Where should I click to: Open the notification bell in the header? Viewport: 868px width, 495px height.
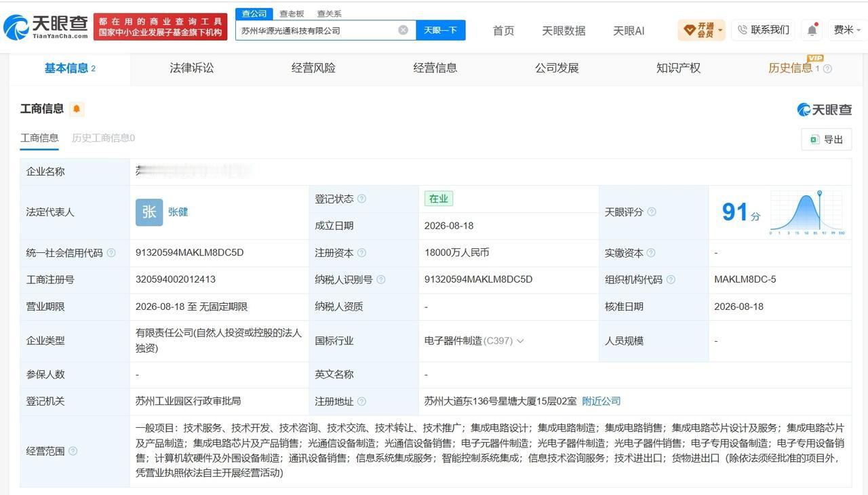tap(812, 30)
